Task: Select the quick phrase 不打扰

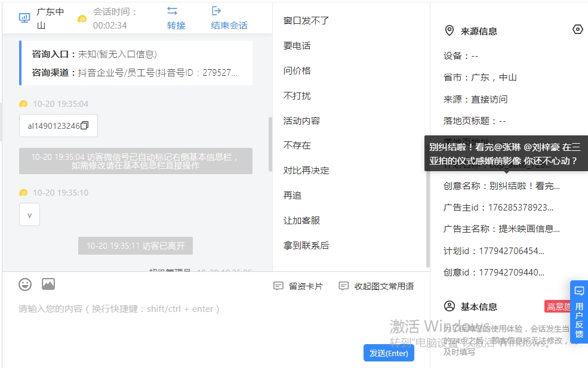Action: click(x=297, y=96)
